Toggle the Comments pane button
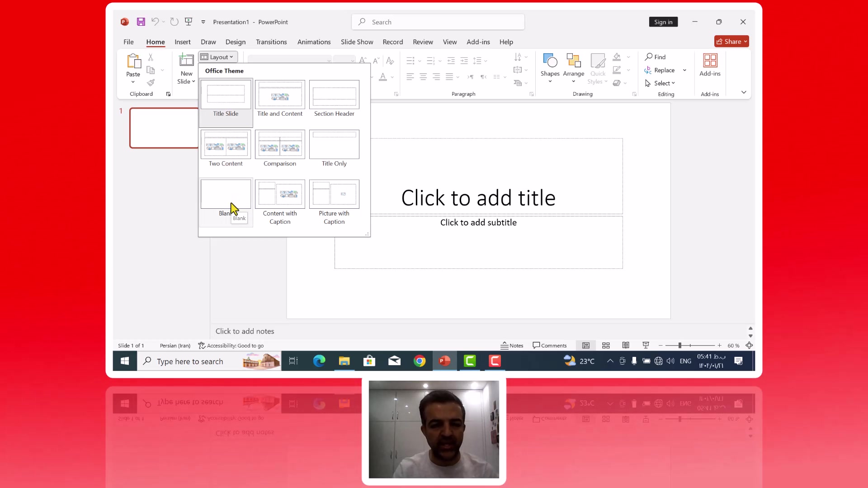The image size is (868, 488). (549, 346)
